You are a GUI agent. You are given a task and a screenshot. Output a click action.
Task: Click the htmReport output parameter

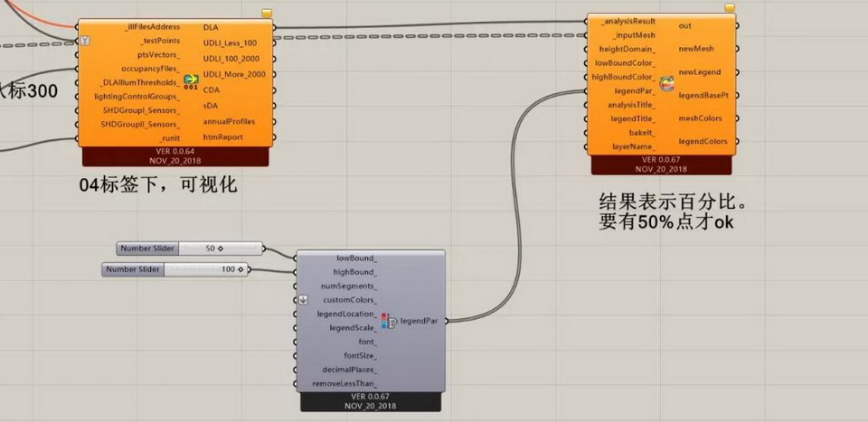[x=222, y=137]
